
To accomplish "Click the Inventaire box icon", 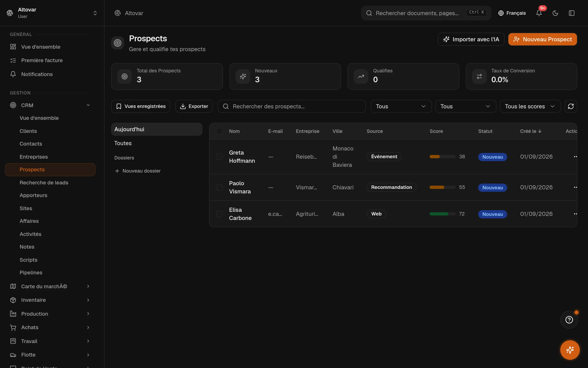I will [13, 300].
